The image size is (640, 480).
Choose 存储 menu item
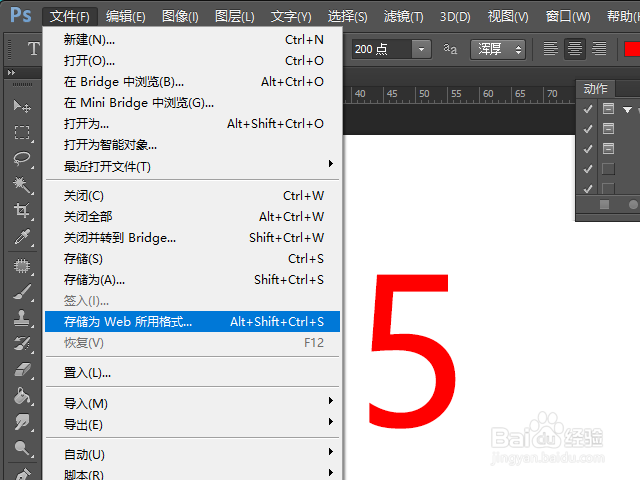click(x=192, y=259)
